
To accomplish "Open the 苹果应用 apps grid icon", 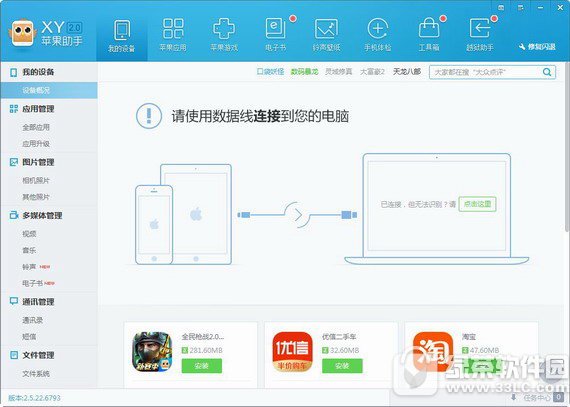I will [x=173, y=29].
